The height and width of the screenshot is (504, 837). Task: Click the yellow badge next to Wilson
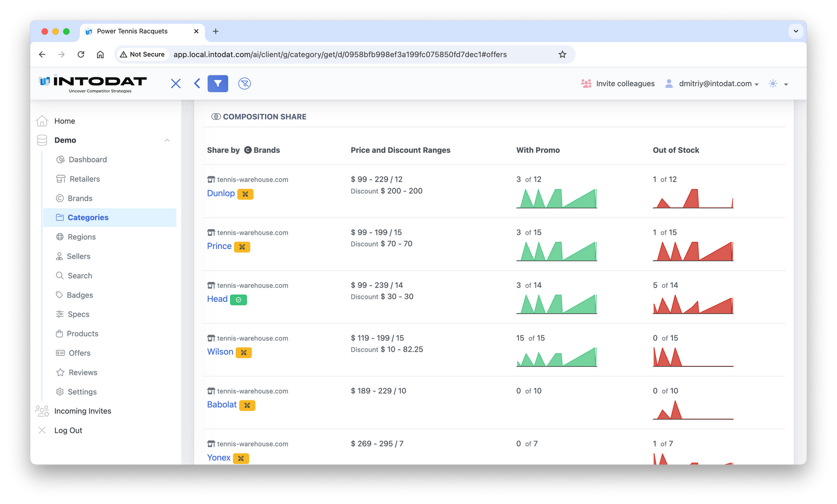(244, 352)
